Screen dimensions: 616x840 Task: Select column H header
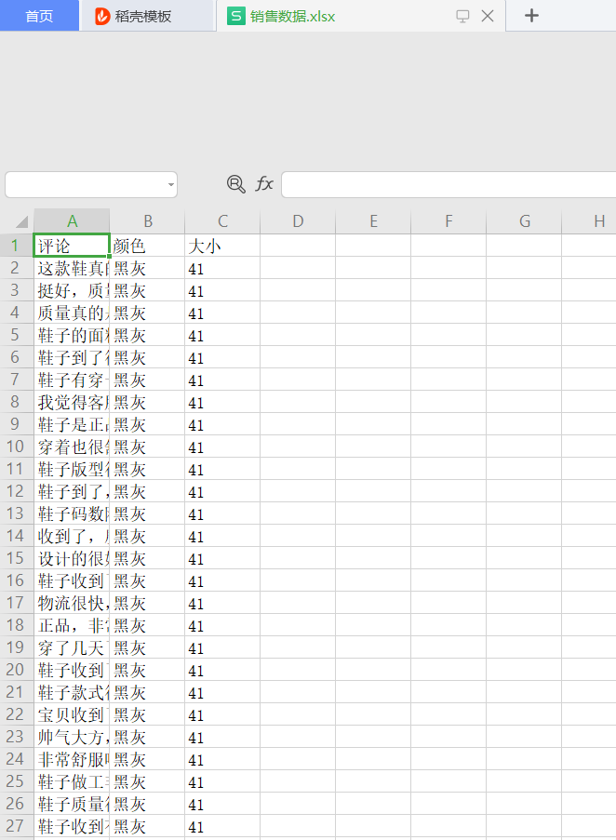[589, 220]
